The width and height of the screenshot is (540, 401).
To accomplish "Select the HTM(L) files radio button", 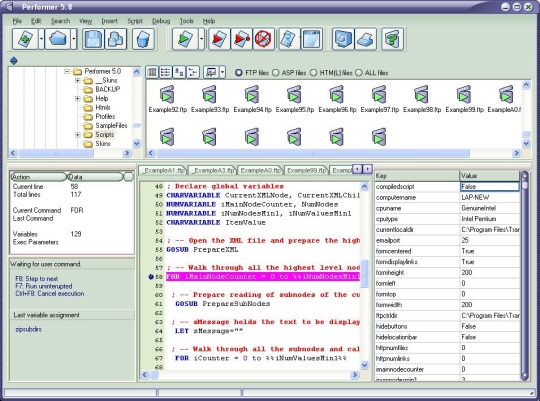I will (x=313, y=73).
